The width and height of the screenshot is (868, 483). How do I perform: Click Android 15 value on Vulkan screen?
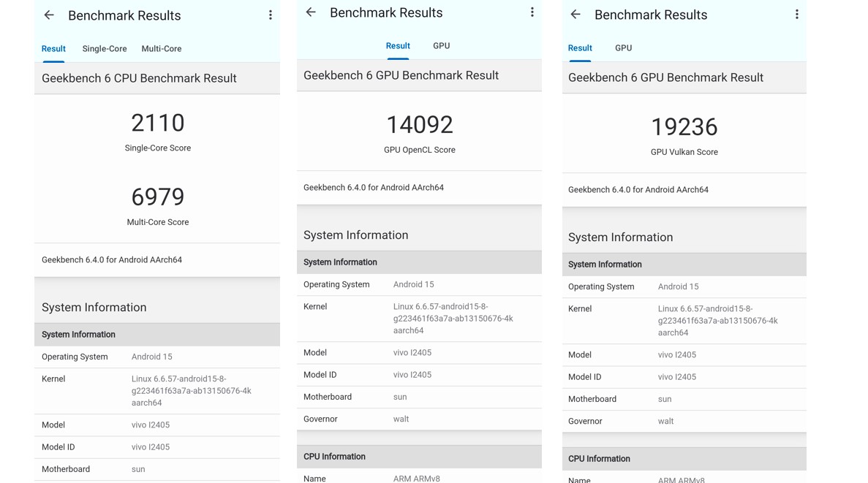(x=678, y=286)
